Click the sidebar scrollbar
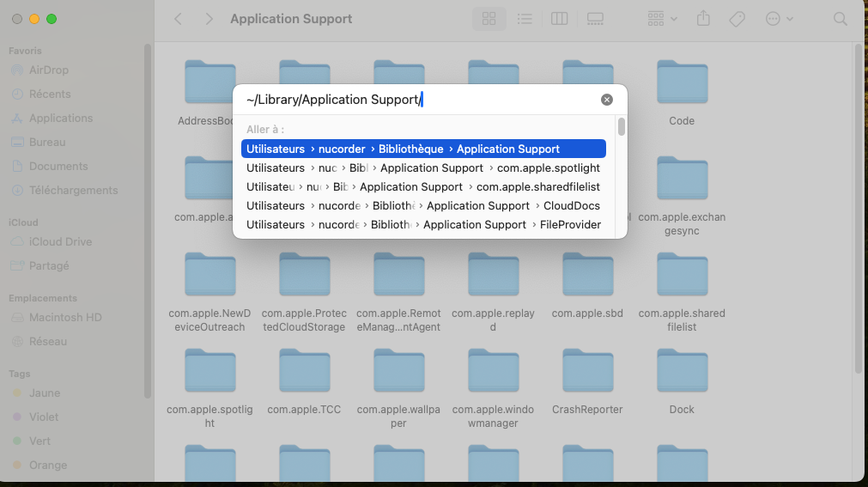The image size is (868, 487). tap(148, 221)
